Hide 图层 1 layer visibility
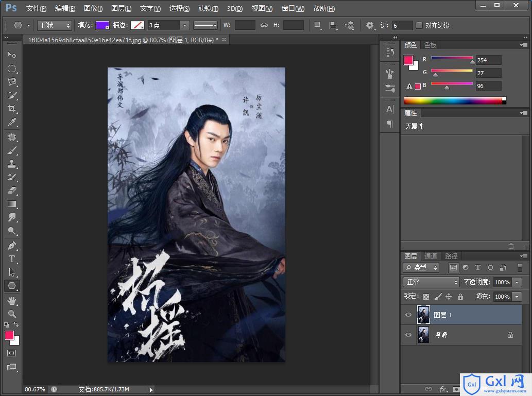The width and height of the screenshot is (532, 396). coord(408,315)
